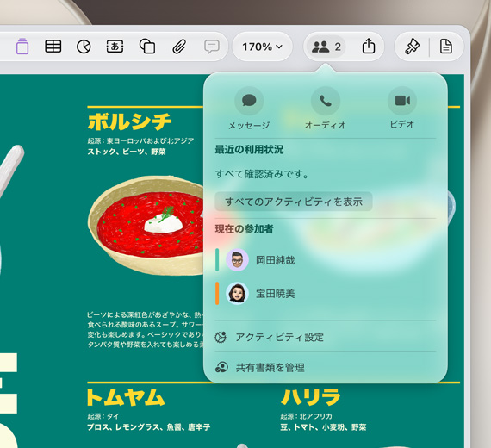The image size is (491, 448).
Task: Click すべてのアクティビティを表示 button
Action: click(x=294, y=202)
